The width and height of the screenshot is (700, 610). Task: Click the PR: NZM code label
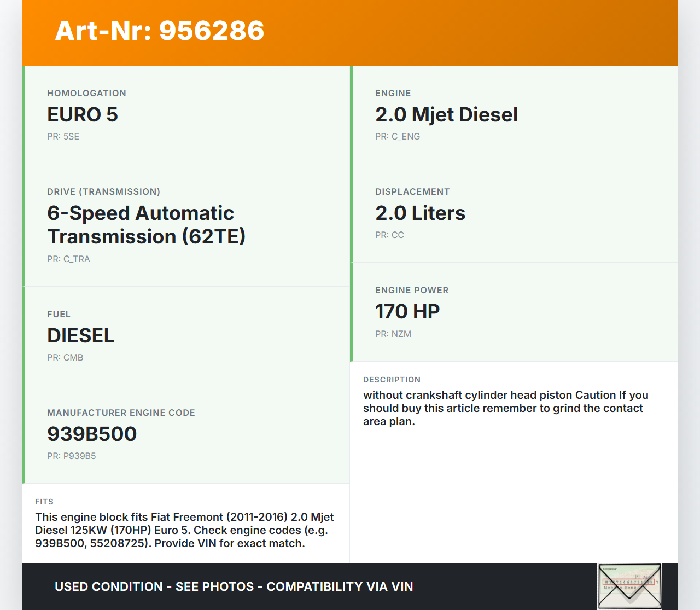(x=393, y=334)
